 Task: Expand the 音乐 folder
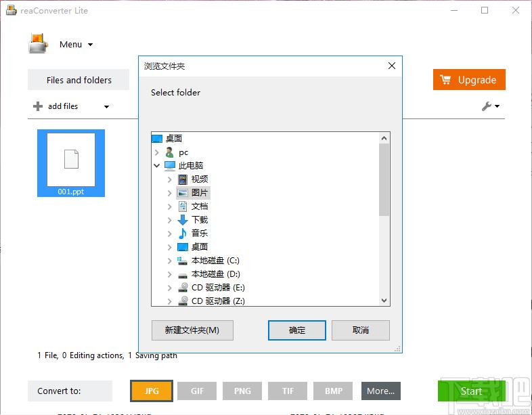pos(169,234)
